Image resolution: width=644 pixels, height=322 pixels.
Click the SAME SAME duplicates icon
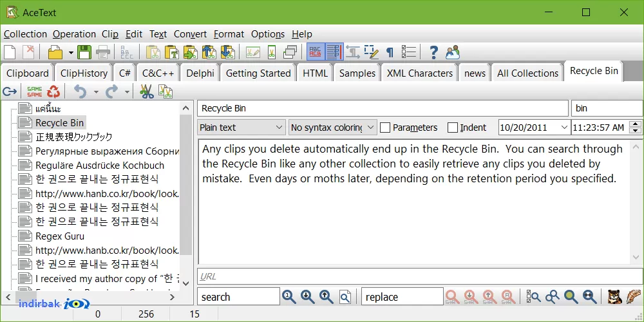(x=35, y=91)
